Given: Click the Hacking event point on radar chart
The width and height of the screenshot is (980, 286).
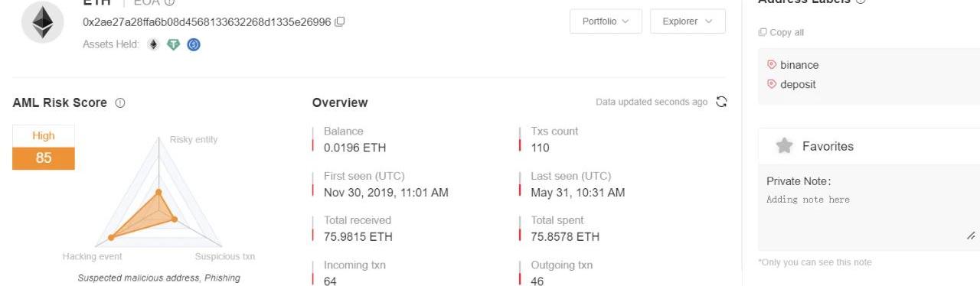Looking at the screenshot, I should tap(111, 237).
